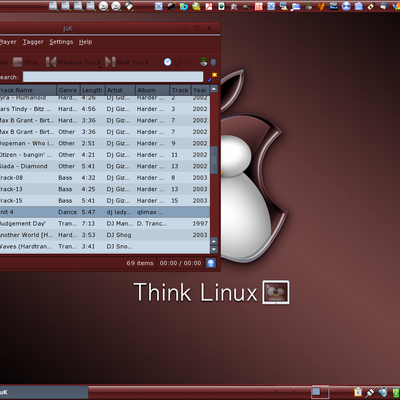Viewport: 400px width, 400px height.
Task: Select Max B Grant row with Hard genre
Action: click(x=105, y=120)
